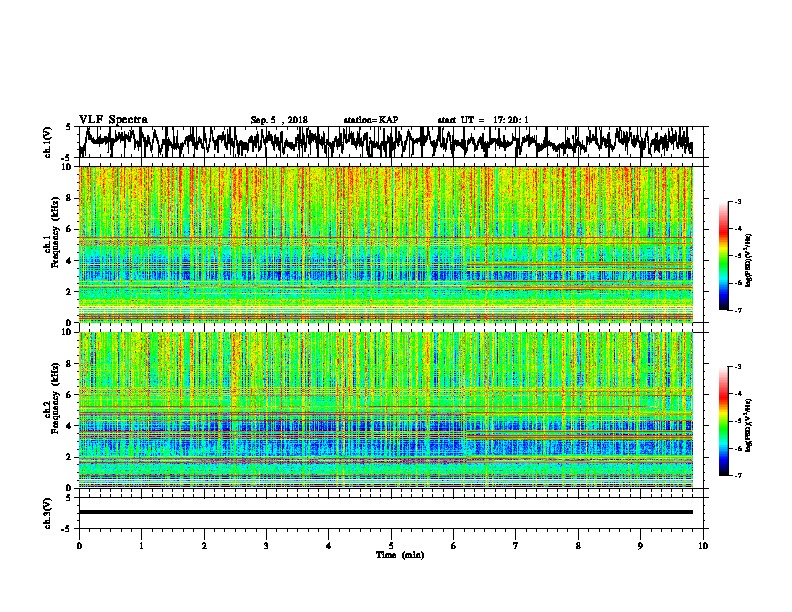Click the log(PSD) label beside ch.2 colorbar
This screenshot has height=612, width=792.
pyautogui.click(x=748, y=425)
